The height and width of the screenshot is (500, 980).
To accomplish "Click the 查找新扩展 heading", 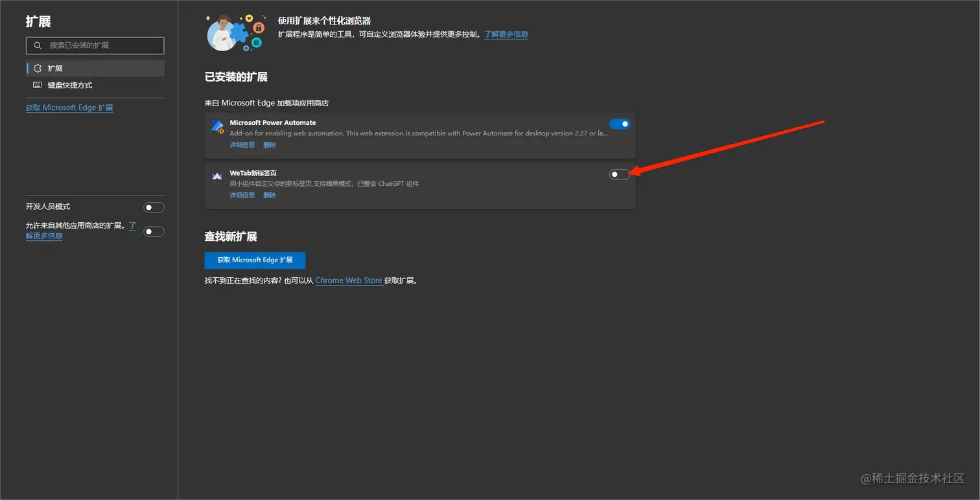I will [231, 236].
